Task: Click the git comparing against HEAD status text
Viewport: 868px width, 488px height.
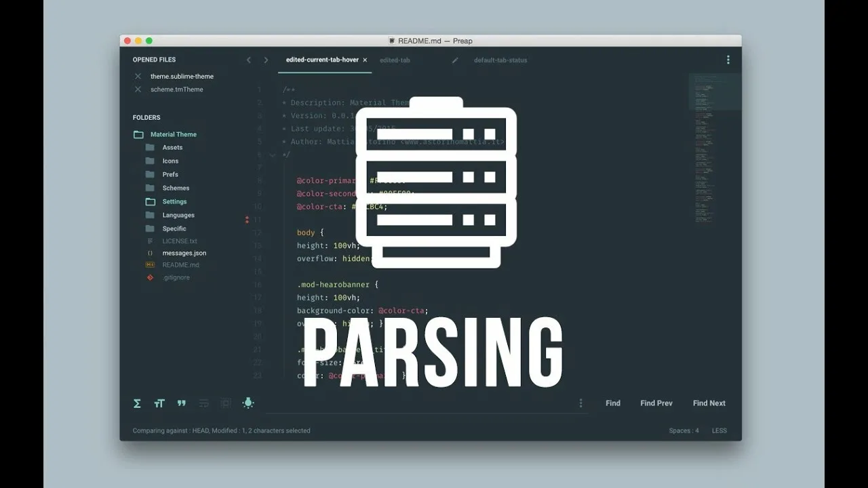Action: (221, 430)
